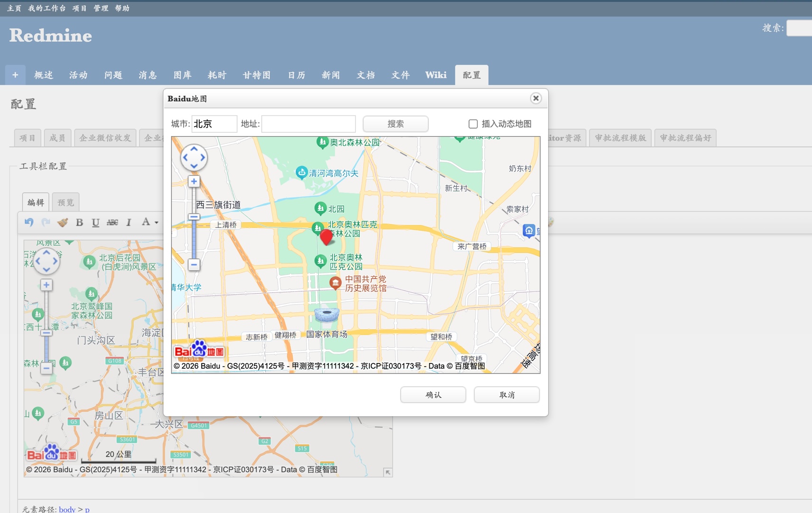This screenshot has height=513, width=812.
Task: Toggle italic formatting in editor
Action: pos(129,222)
